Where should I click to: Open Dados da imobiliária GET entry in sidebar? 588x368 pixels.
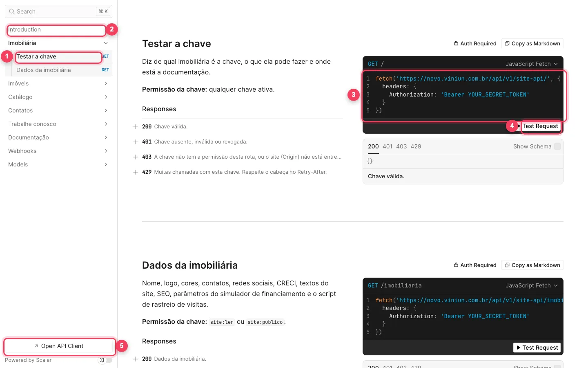coord(58,70)
